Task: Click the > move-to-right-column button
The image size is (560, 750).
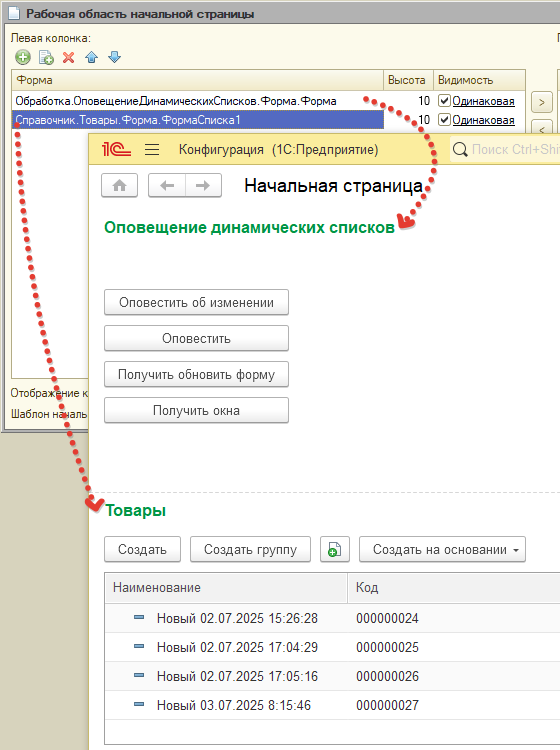Action: pyautogui.click(x=542, y=102)
